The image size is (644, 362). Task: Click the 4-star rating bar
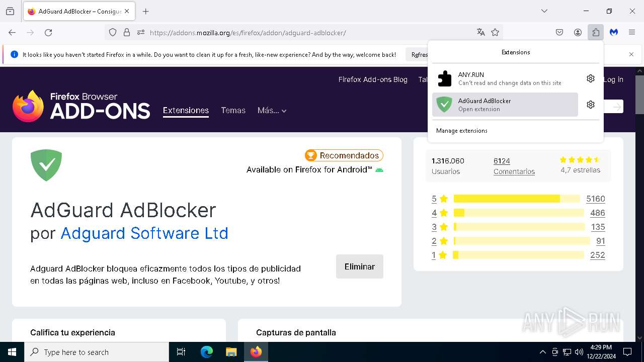519,213
